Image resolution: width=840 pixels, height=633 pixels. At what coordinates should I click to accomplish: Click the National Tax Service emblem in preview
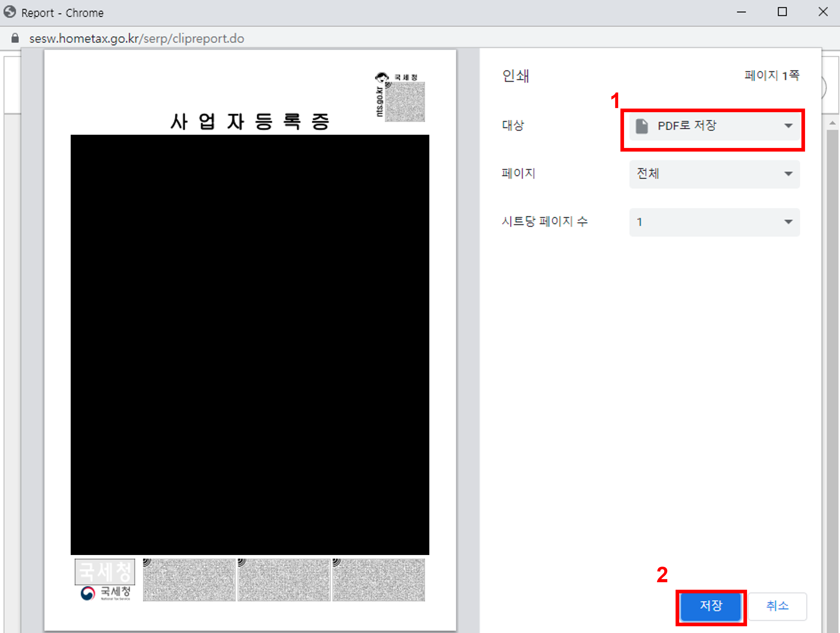click(89, 593)
